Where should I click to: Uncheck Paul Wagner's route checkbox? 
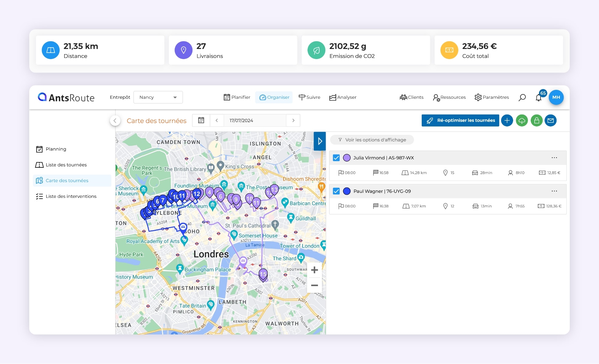pyautogui.click(x=336, y=191)
